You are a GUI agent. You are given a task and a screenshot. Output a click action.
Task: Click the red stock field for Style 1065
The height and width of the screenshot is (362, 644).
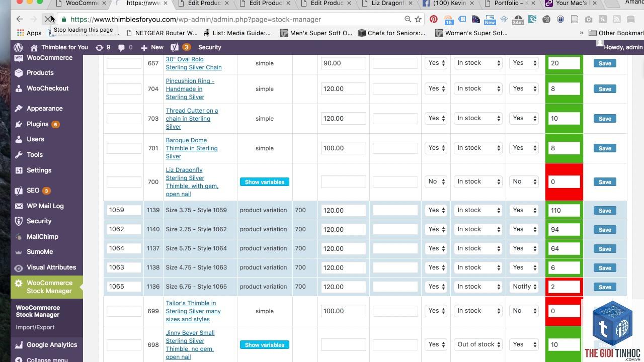pos(563,287)
